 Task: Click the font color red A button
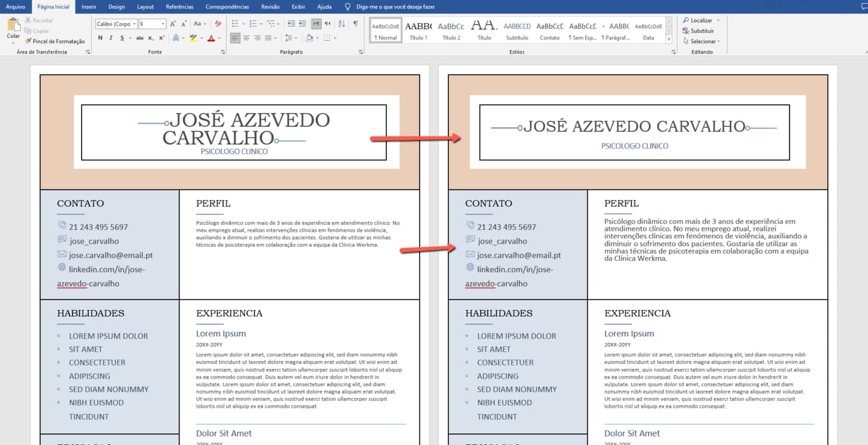(x=210, y=38)
